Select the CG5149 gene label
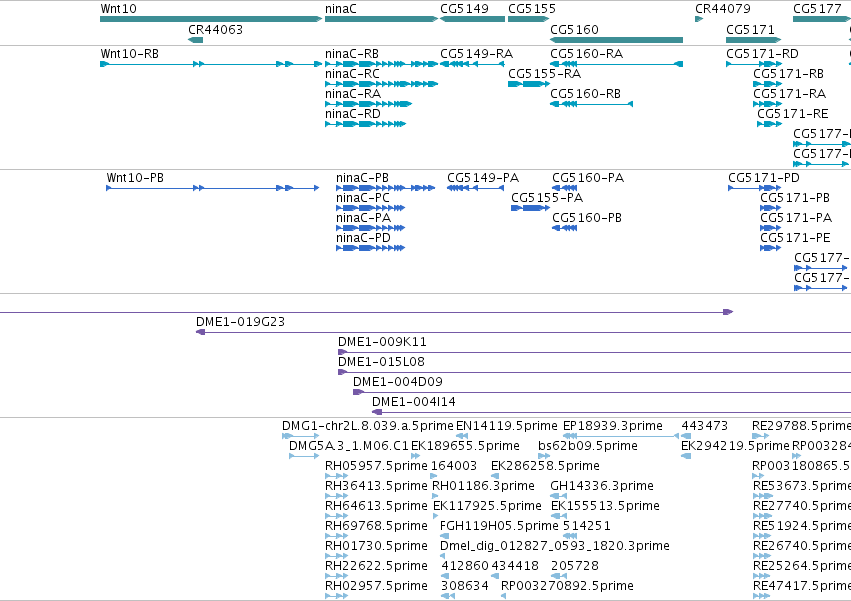This screenshot has width=851, height=601. click(465, 9)
